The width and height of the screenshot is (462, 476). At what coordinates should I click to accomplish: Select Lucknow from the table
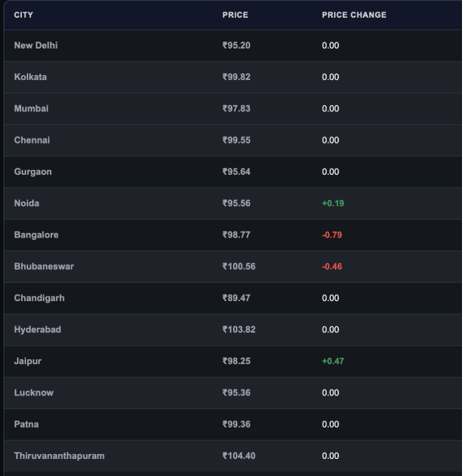pyautogui.click(x=33, y=393)
